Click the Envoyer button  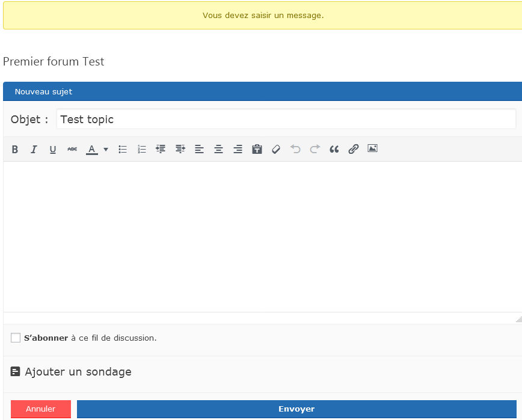tap(296, 409)
